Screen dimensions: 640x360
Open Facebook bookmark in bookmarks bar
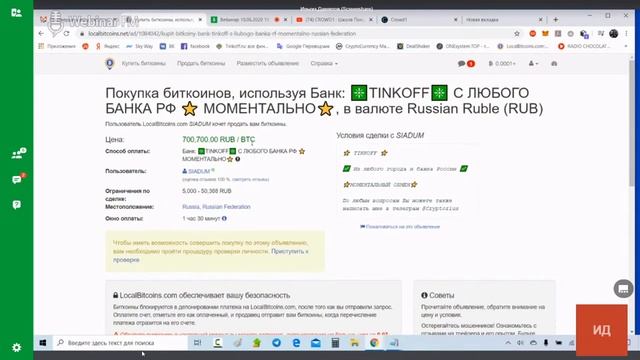(195, 46)
